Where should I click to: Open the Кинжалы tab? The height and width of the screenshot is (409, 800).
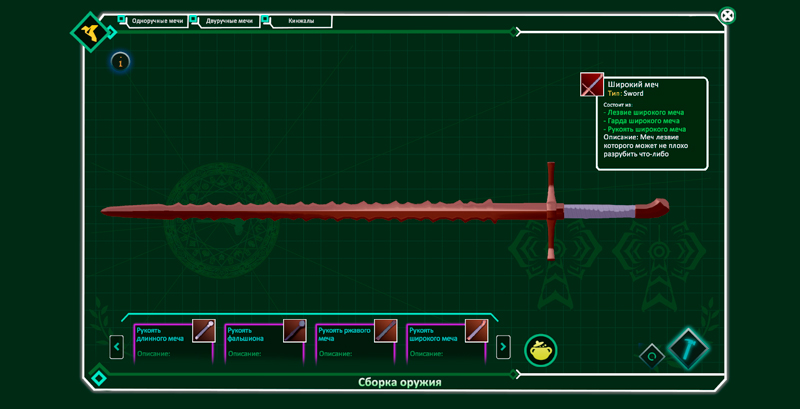coord(301,21)
